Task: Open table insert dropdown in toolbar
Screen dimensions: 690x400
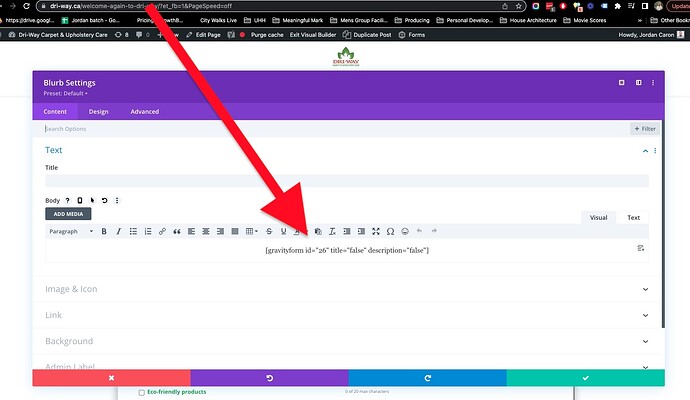Action: (252, 231)
